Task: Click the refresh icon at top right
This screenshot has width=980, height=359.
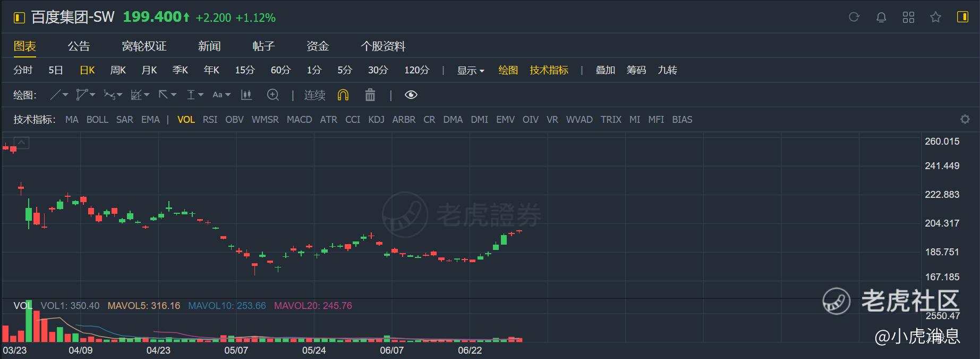Action: tap(854, 17)
